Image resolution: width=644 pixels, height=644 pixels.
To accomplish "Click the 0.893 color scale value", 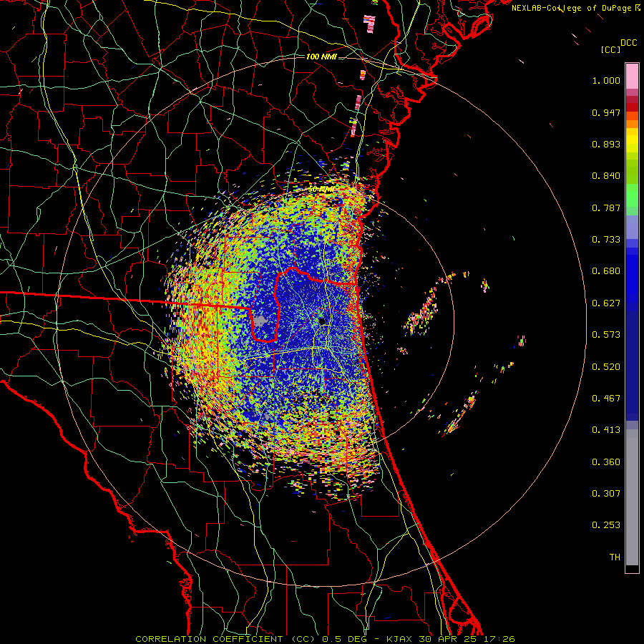I will (x=606, y=144).
